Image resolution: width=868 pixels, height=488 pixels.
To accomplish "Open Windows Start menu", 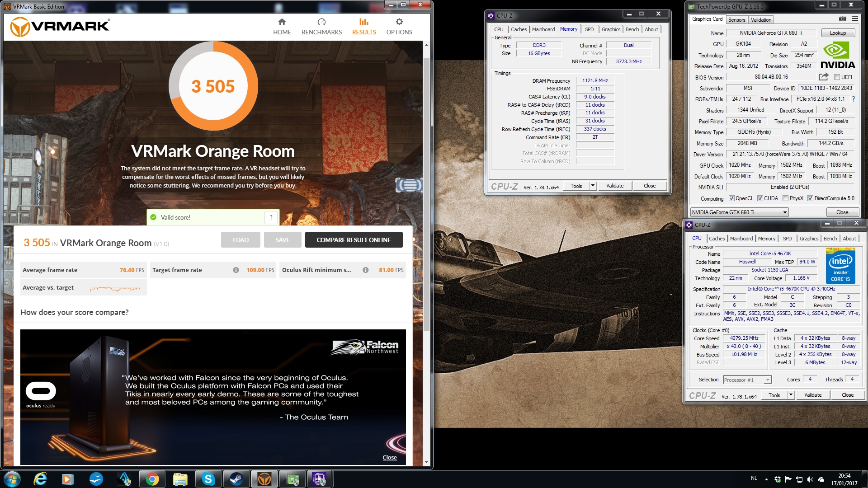I will pyautogui.click(x=12, y=479).
